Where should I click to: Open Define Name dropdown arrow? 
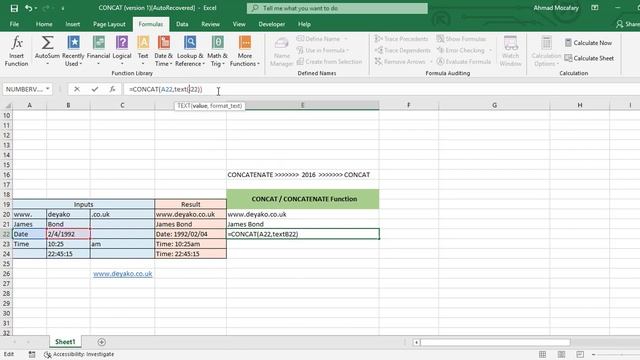tap(346, 39)
